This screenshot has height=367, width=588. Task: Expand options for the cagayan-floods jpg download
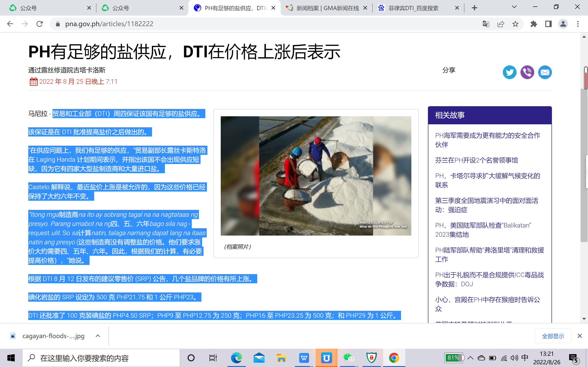[98, 336]
